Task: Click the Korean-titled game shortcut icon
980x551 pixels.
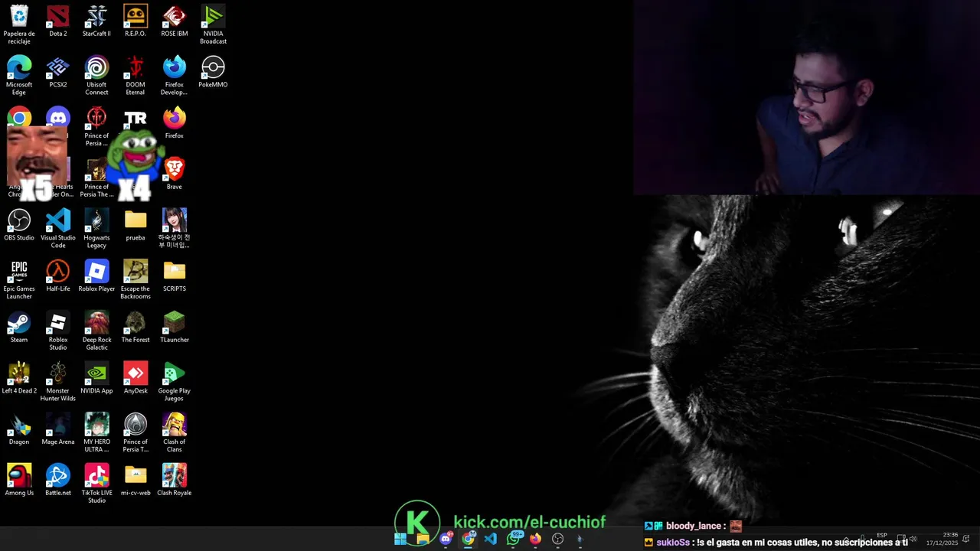Action: tap(175, 229)
